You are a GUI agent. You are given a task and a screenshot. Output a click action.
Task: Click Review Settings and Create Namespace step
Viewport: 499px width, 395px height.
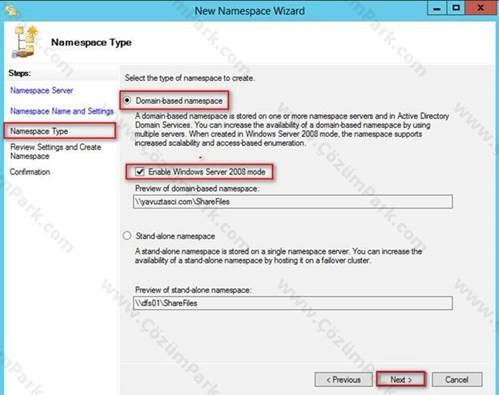[x=56, y=151]
